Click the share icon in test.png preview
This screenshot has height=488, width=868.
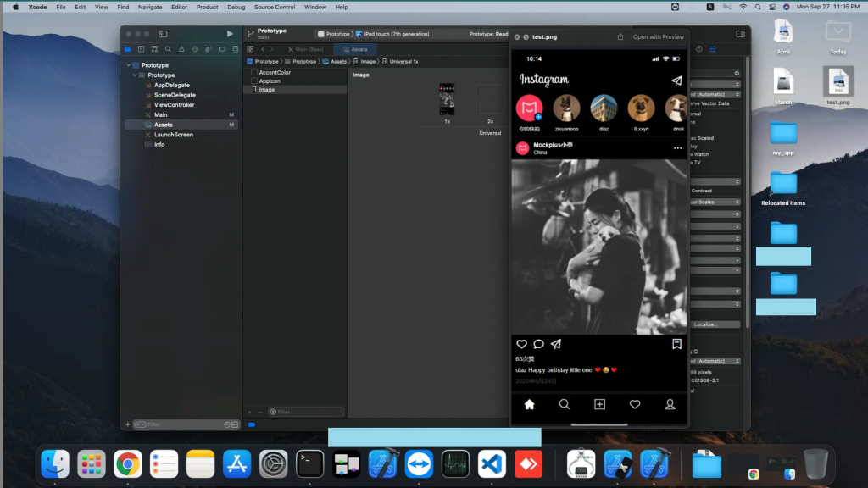point(620,36)
